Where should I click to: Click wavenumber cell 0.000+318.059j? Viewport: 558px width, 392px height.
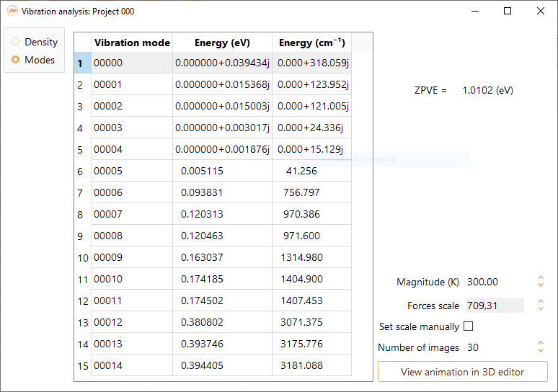click(x=311, y=63)
